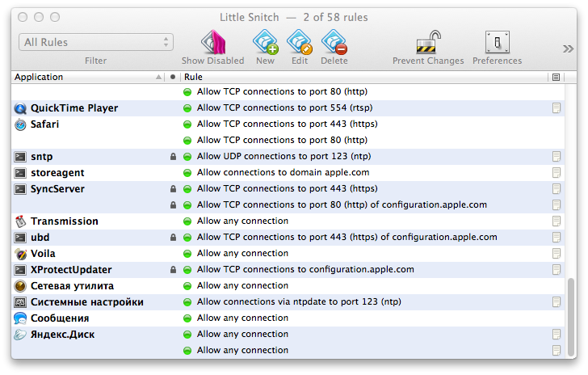Select the XProtectUpdater application row
The height and width of the screenshot is (375, 588).
pos(71,270)
